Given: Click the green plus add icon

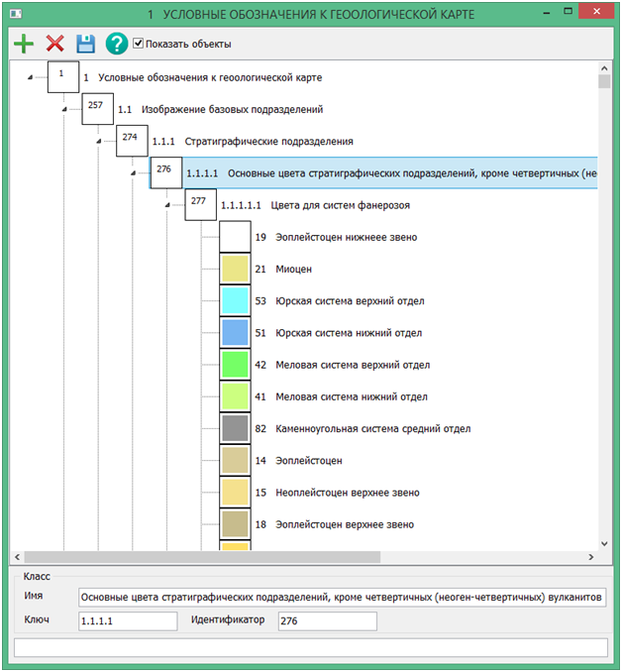Looking at the screenshot, I should tap(22, 44).
